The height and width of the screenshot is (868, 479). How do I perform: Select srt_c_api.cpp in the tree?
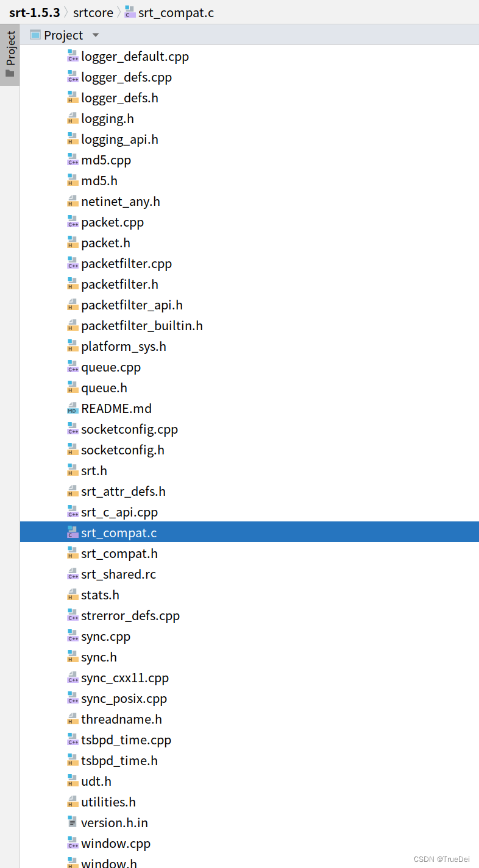point(119,512)
